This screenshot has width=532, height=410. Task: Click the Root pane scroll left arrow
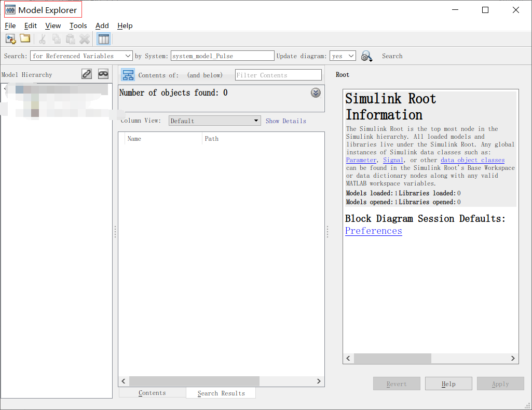(348, 359)
